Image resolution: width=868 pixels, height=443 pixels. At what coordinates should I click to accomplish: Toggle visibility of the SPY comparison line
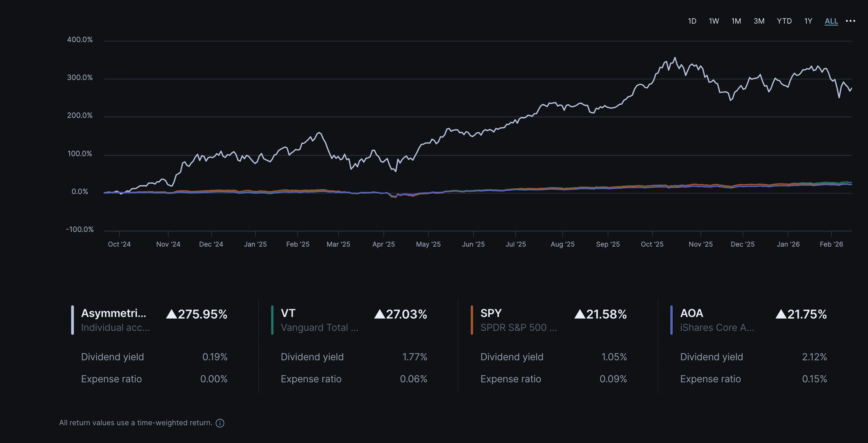tap(490, 313)
